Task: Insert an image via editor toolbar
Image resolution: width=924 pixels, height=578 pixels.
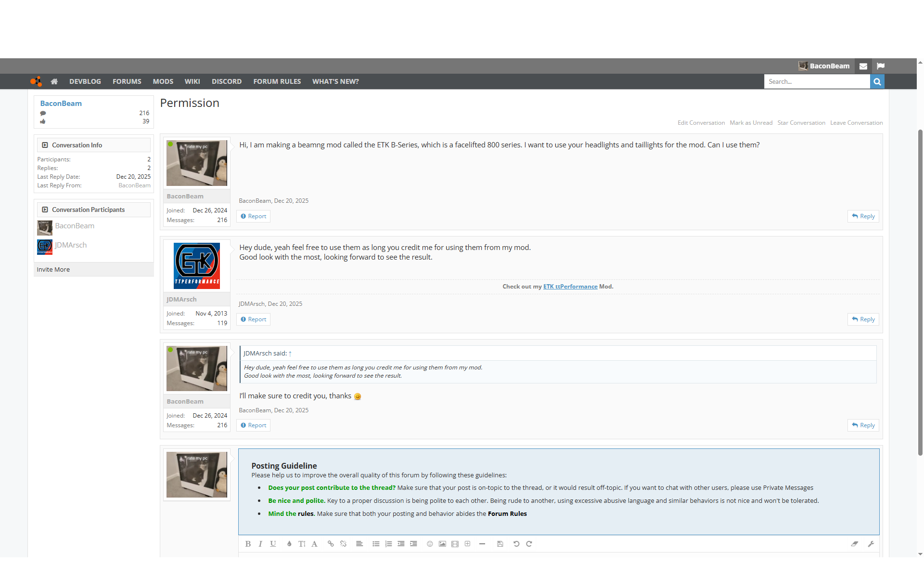Action: (x=442, y=544)
